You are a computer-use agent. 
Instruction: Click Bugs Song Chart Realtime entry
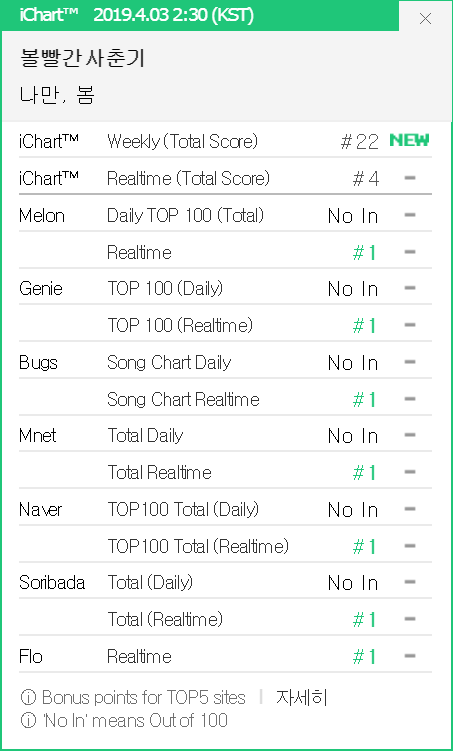point(183,400)
